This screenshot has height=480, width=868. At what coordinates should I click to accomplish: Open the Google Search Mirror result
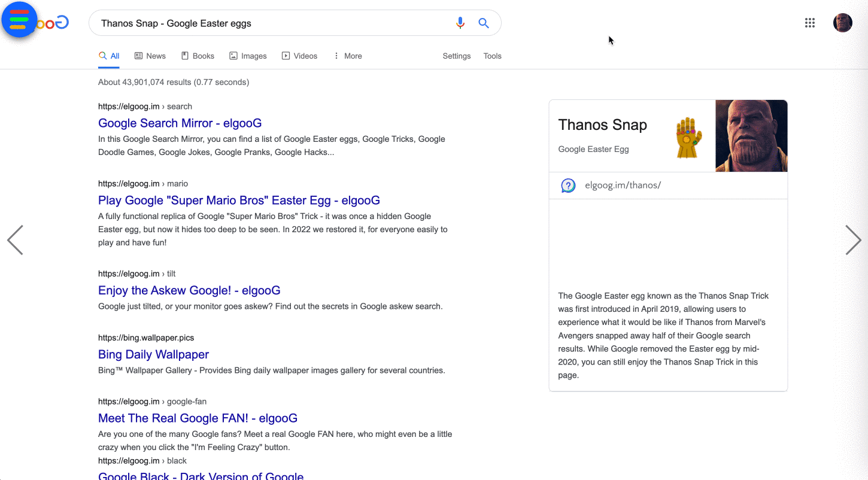tap(180, 123)
